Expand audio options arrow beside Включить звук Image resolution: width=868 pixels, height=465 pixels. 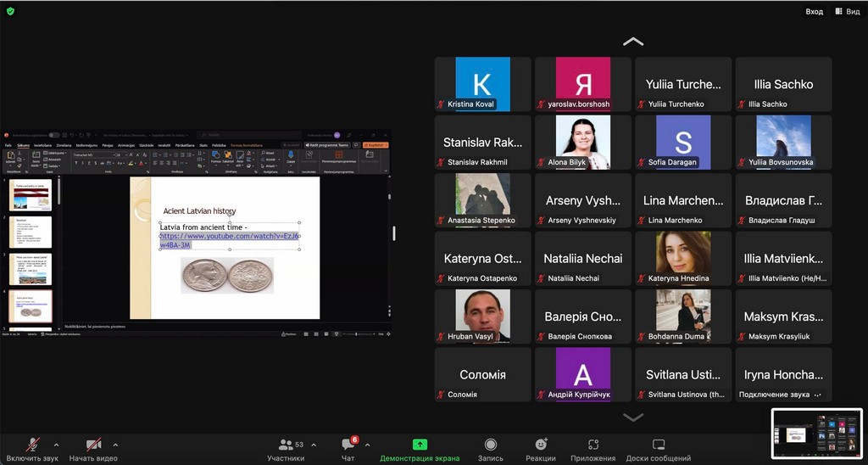(x=57, y=445)
